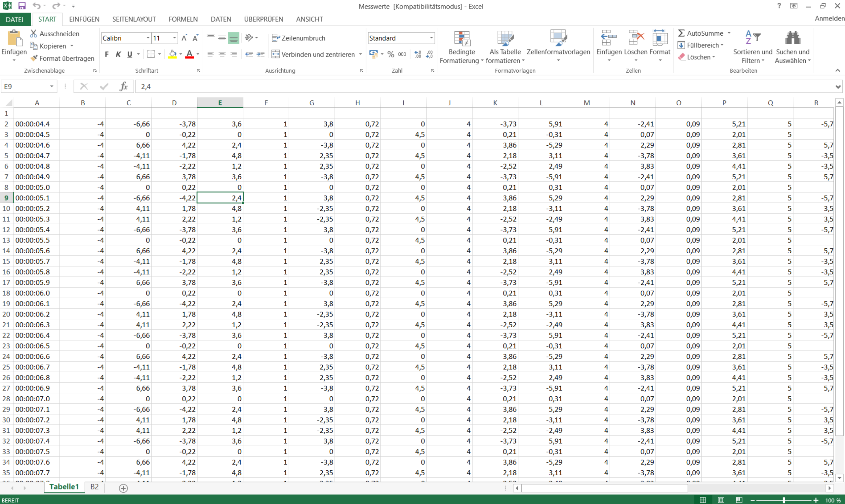Add a new sheet with plus icon

coord(123,488)
